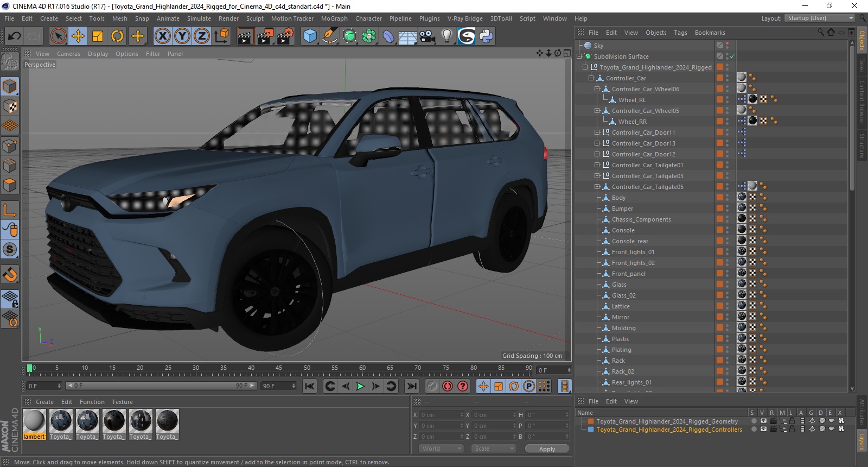Click timeline ruler at frame 45
The image size is (868, 467).
tap(279, 368)
